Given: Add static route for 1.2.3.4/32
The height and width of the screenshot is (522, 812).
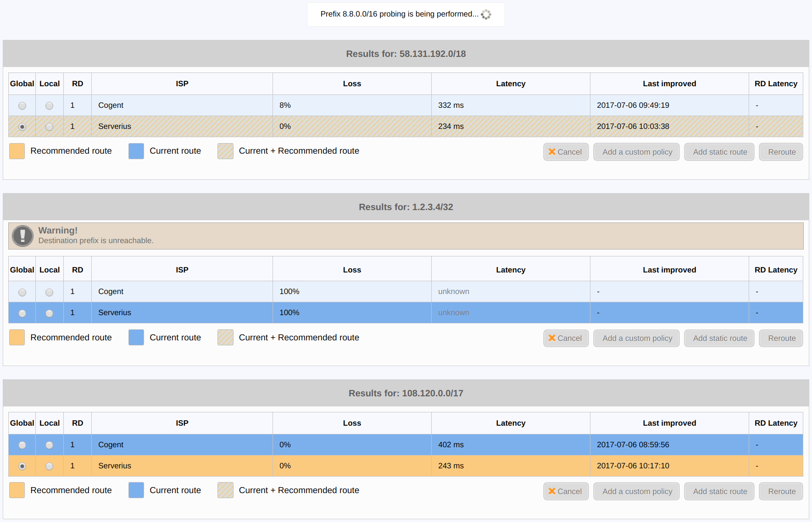Looking at the screenshot, I should (x=719, y=338).
